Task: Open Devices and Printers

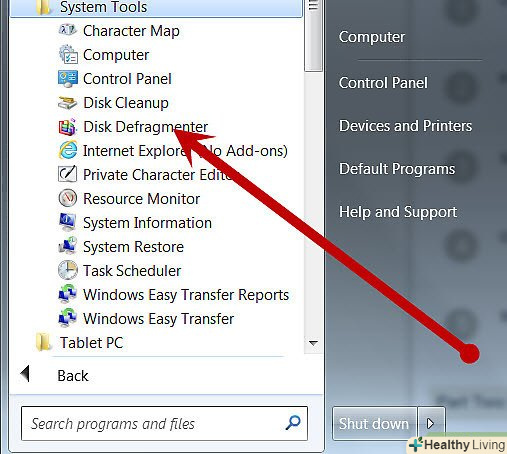Action: 406,126
